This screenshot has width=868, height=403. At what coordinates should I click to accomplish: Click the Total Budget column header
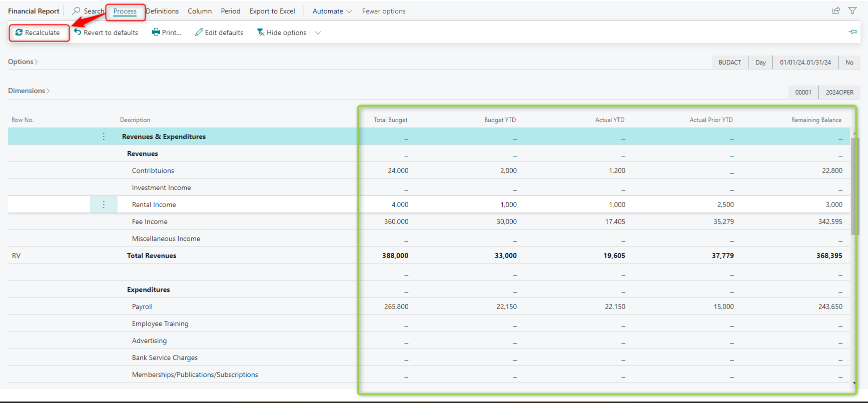(x=391, y=120)
